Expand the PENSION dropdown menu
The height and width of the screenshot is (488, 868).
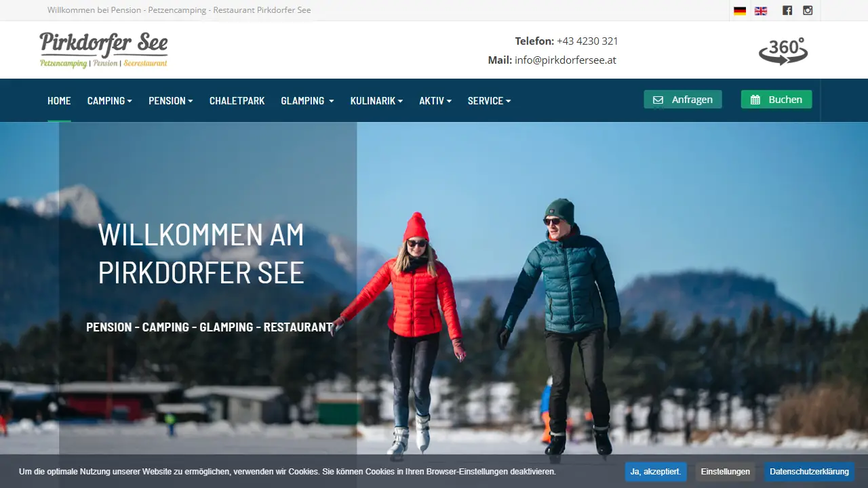(171, 101)
